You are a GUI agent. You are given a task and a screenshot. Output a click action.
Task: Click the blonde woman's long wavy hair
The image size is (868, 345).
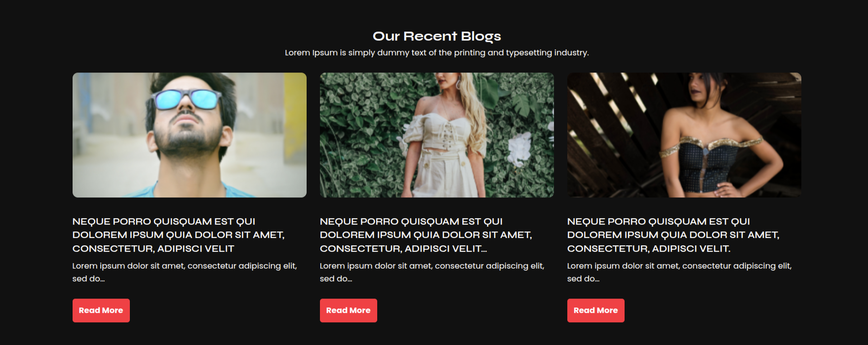[472, 114]
